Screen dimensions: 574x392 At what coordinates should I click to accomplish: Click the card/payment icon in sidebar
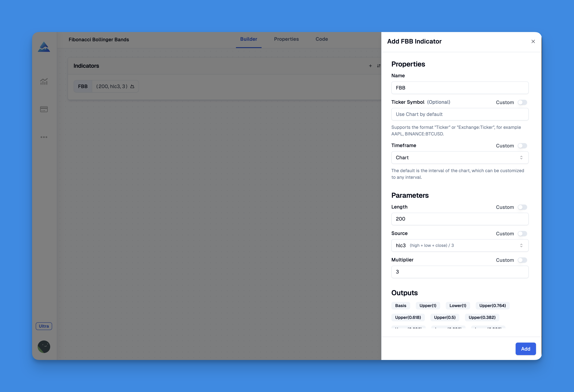(x=44, y=109)
